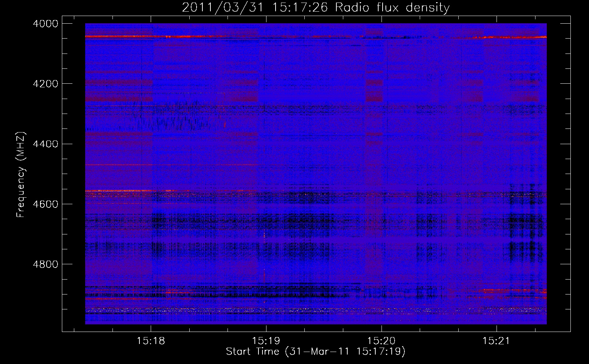Screen dimensions: 589x364
Task: Click the 4400 frequency axis label
Action: [x=46, y=144]
